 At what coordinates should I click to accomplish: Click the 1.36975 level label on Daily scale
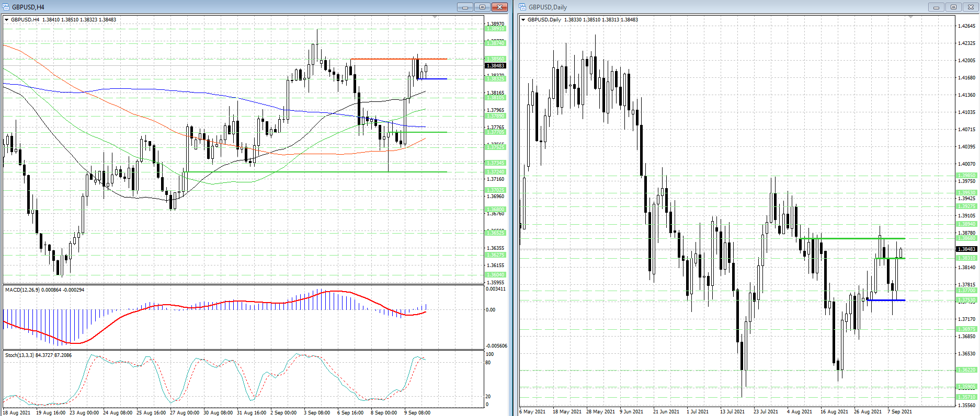click(966, 329)
